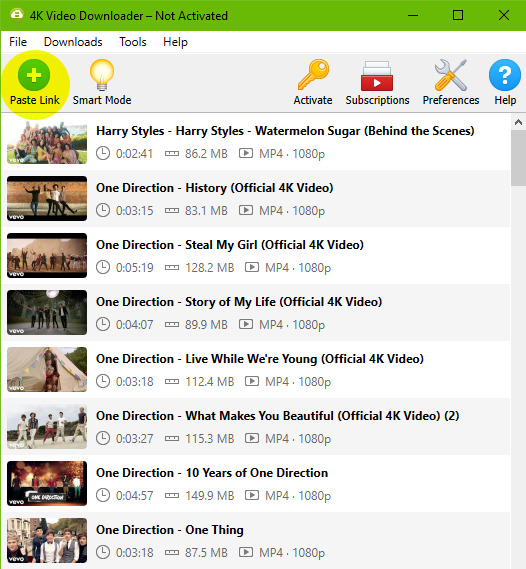This screenshot has height=569, width=526.
Task: Click video format icon in One Thing row
Action: pos(246,552)
